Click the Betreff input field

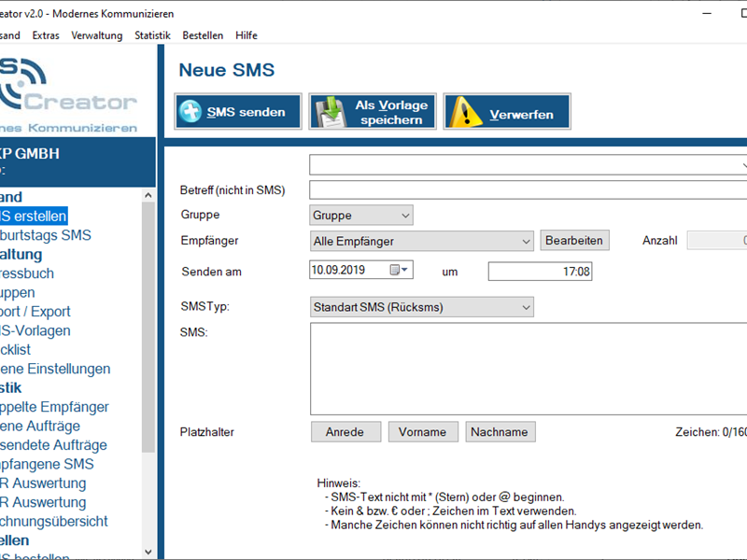coord(528,190)
